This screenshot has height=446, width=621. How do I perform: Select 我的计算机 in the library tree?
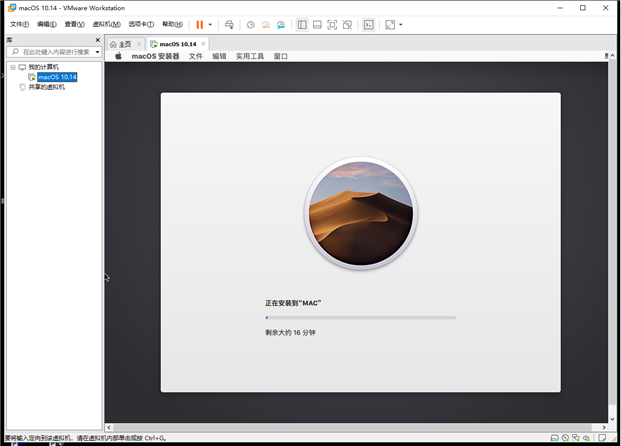coord(44,67)
